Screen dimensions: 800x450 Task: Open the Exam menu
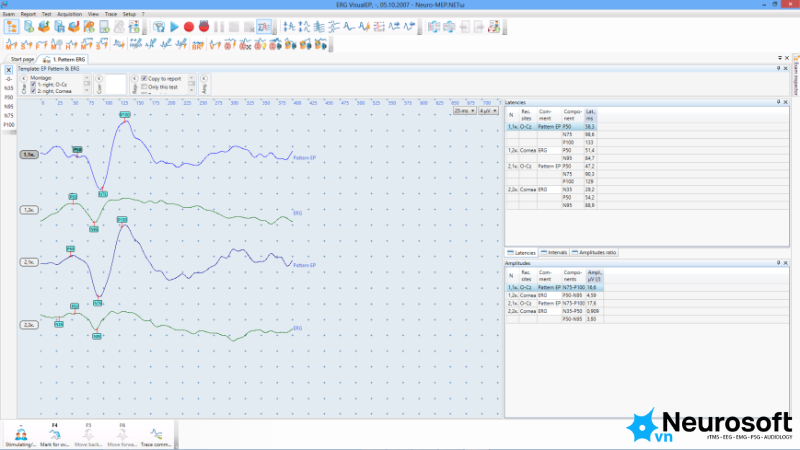[x=9, y=14]
